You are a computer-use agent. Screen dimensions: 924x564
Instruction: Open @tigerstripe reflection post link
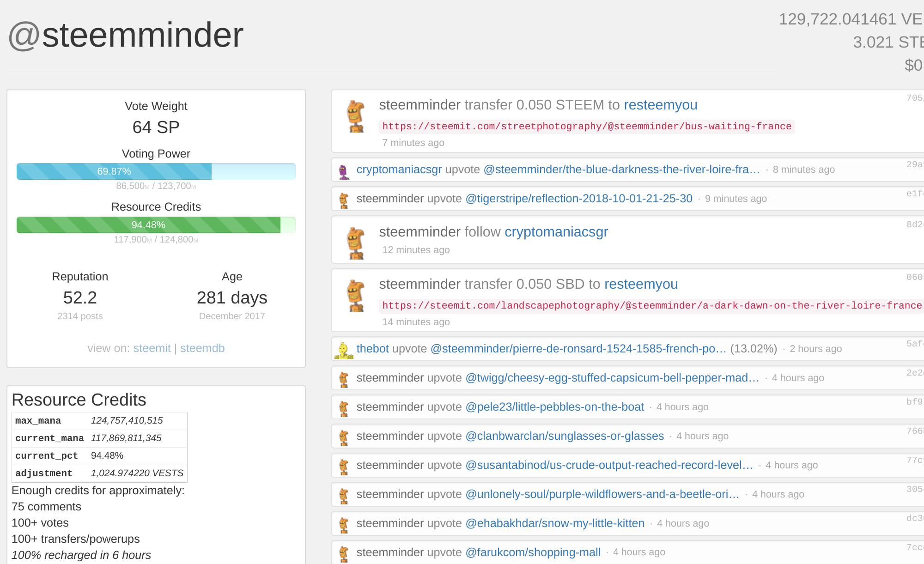[579, 199]
